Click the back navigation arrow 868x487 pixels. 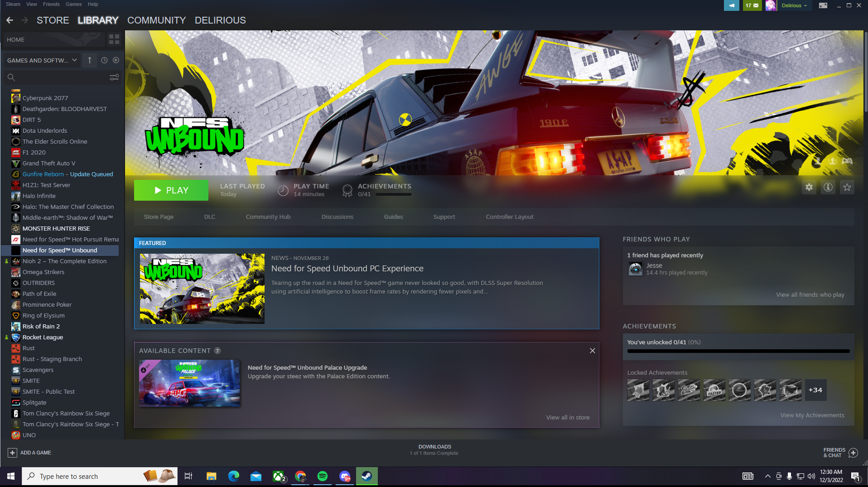[x=10, y=20]
